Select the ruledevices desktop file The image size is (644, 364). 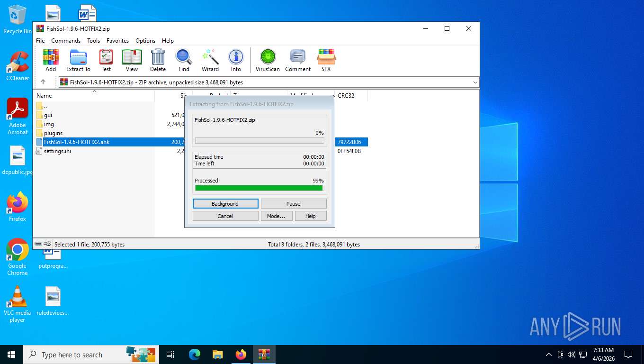[x=53, y=301]
